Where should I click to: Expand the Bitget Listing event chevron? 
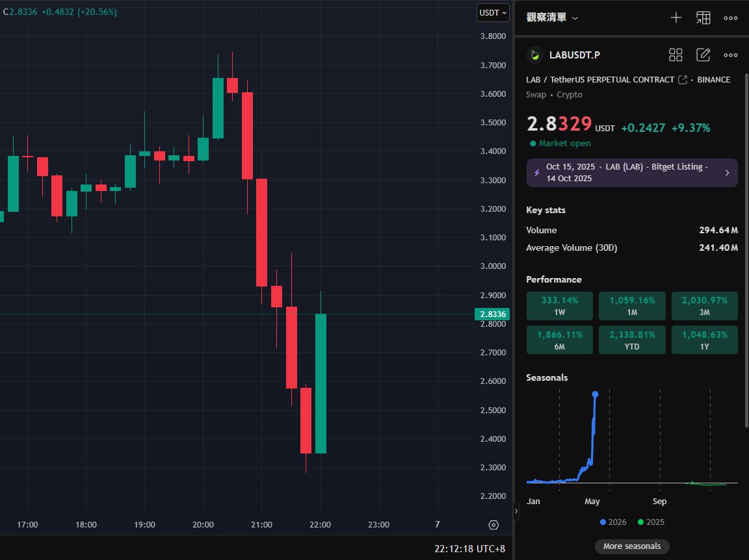point(727,173)
